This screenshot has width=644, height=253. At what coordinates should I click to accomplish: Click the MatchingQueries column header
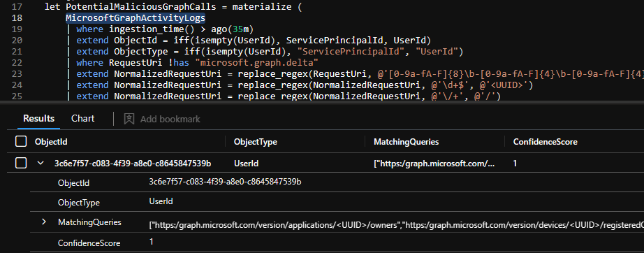pos(406,142)
